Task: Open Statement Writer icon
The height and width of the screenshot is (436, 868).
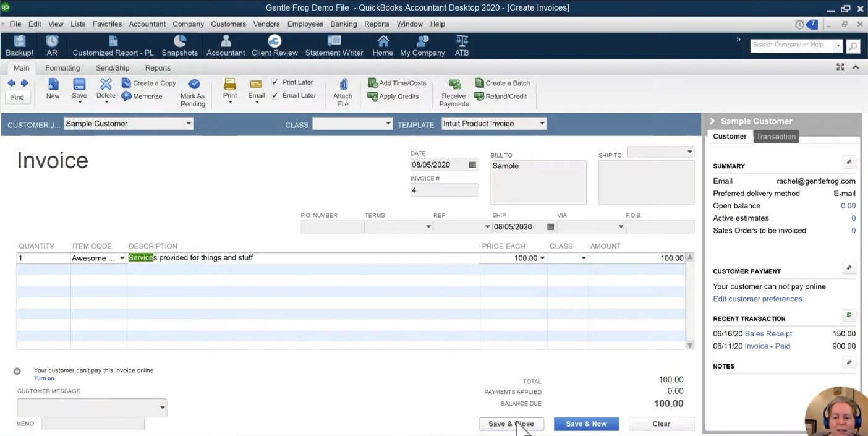Action: (334, 46)
